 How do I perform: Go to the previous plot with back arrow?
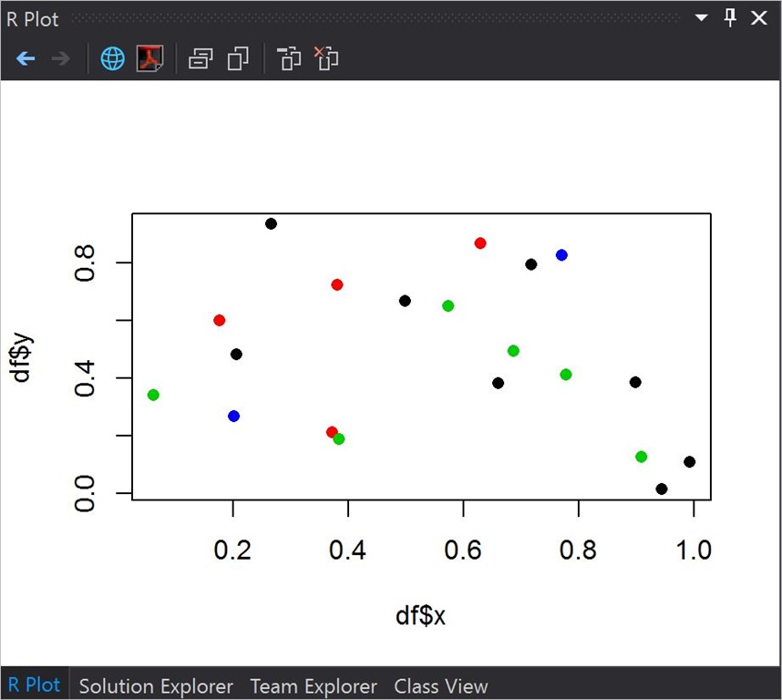click(26, 59)
